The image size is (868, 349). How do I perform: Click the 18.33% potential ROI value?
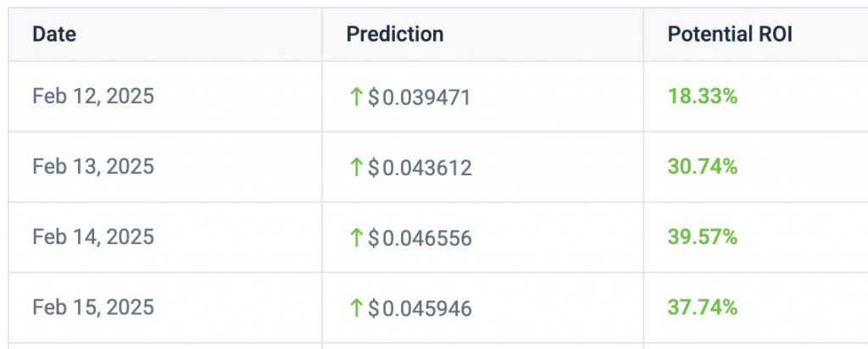pos(702,97)
